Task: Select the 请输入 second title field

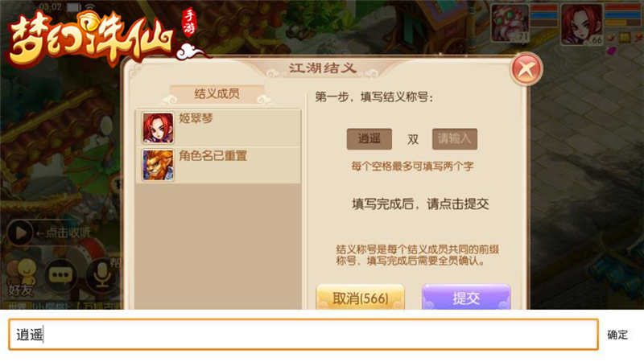Action: click(454, 139)
